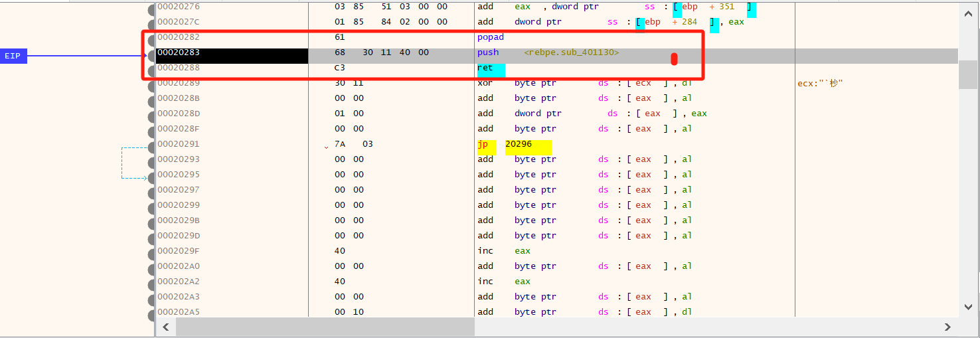Toggle breakpoint bullet for address 00020297
The image size is (980, 338).
152,194
